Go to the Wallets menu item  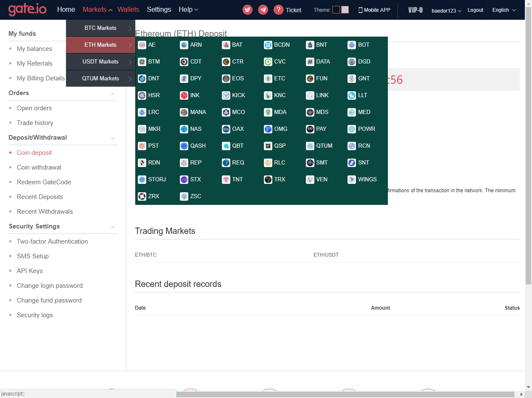(128, 9)
